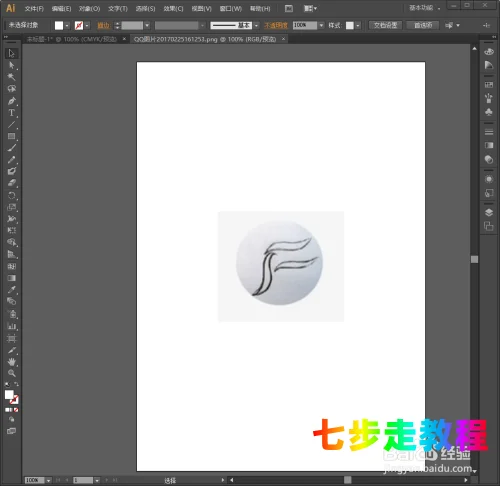This screenshot has height=486, width=500.
Task: Open stroke color dropdown in control bar
Action: (x=87, y=25)
